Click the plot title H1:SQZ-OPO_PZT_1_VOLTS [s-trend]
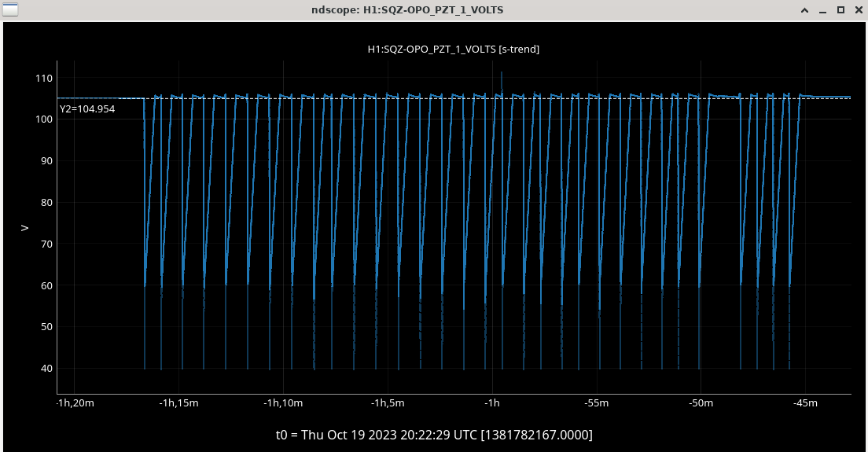The image size is (868, 452). tap(453, 49)
